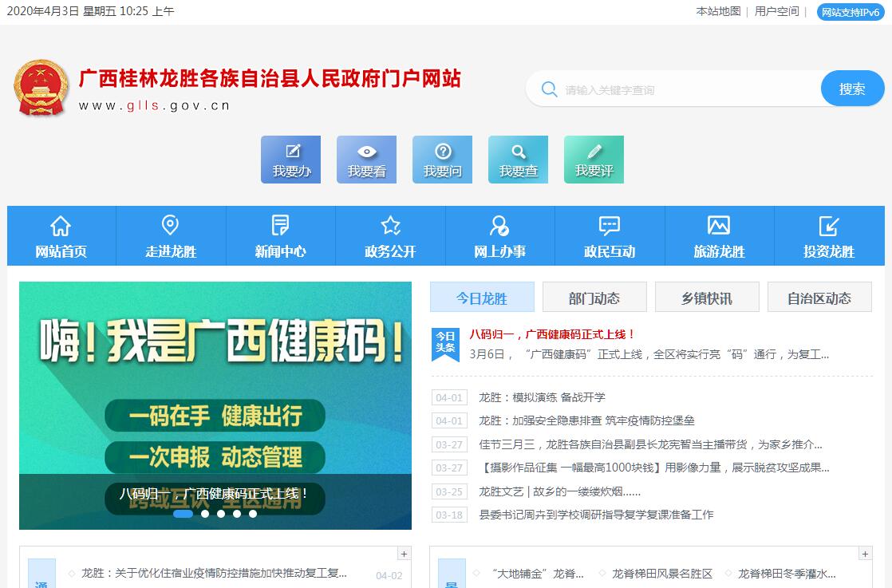This screenshot has height=588, width=892.
Task: Select the third carousel slide dot
Action: (221, 514)
